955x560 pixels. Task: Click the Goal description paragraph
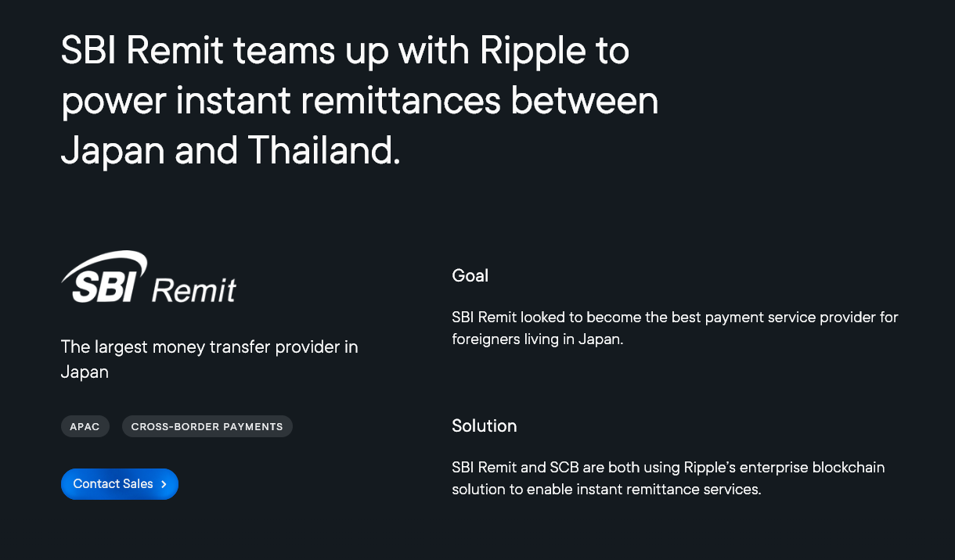pos(675,328)
